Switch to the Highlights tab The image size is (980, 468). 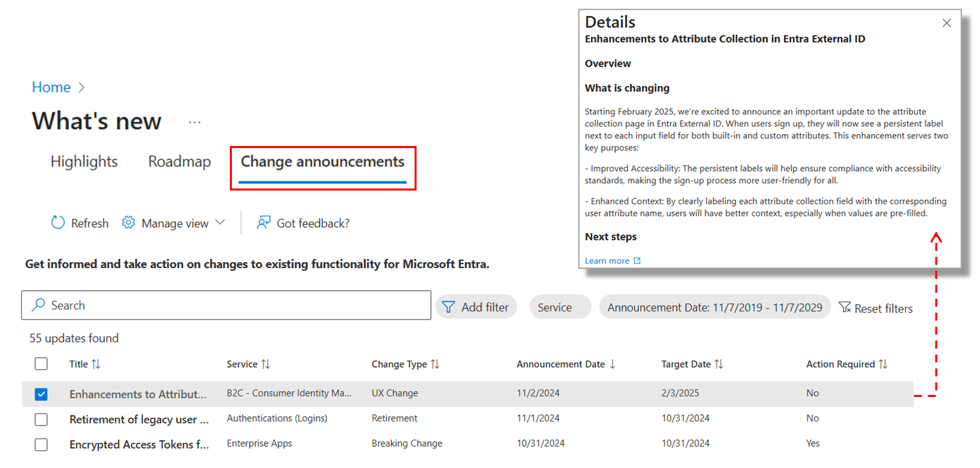coord(84,161)
